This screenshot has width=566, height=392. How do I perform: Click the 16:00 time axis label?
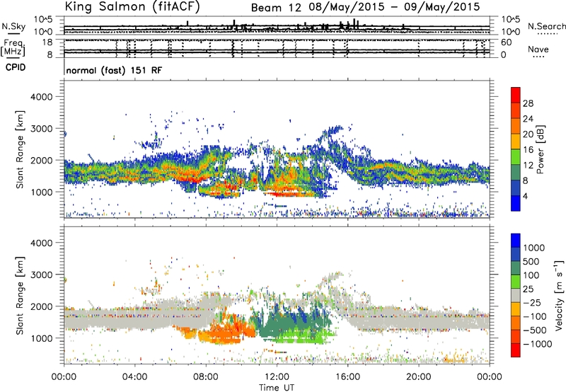[348, 377]
